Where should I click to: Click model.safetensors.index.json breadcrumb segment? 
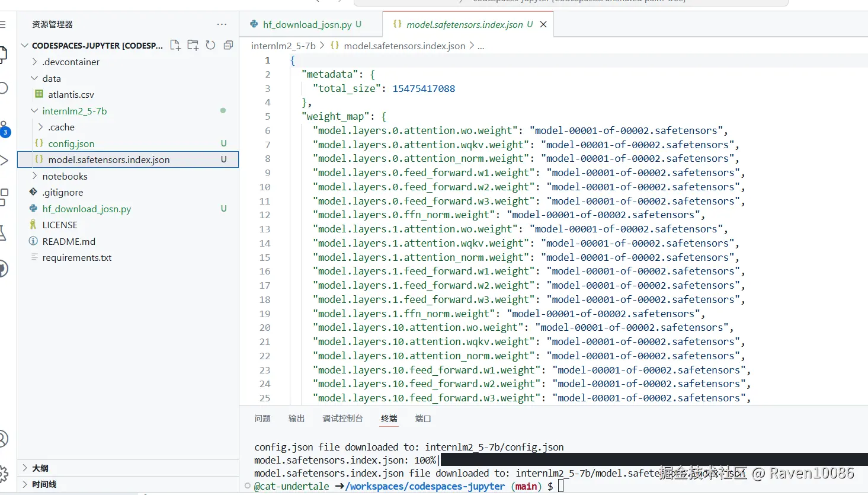tap(405, 46)
